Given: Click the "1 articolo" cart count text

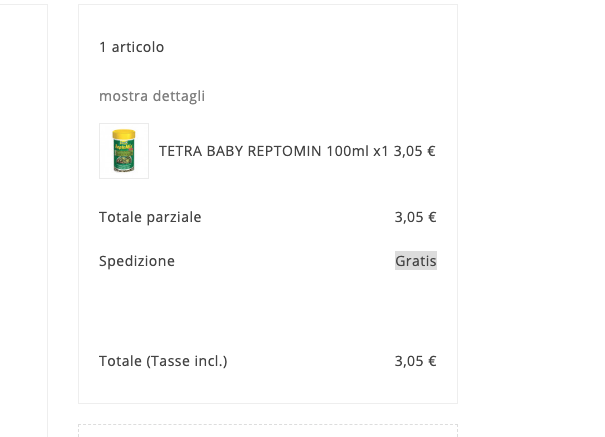Looking at the screenshot, I should [x=131, y=47].
